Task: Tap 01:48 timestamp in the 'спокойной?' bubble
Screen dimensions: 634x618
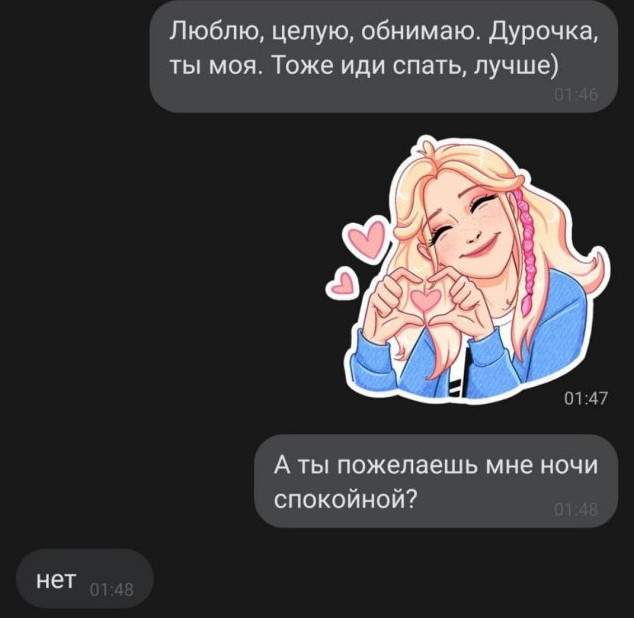Action: point(576,510)
